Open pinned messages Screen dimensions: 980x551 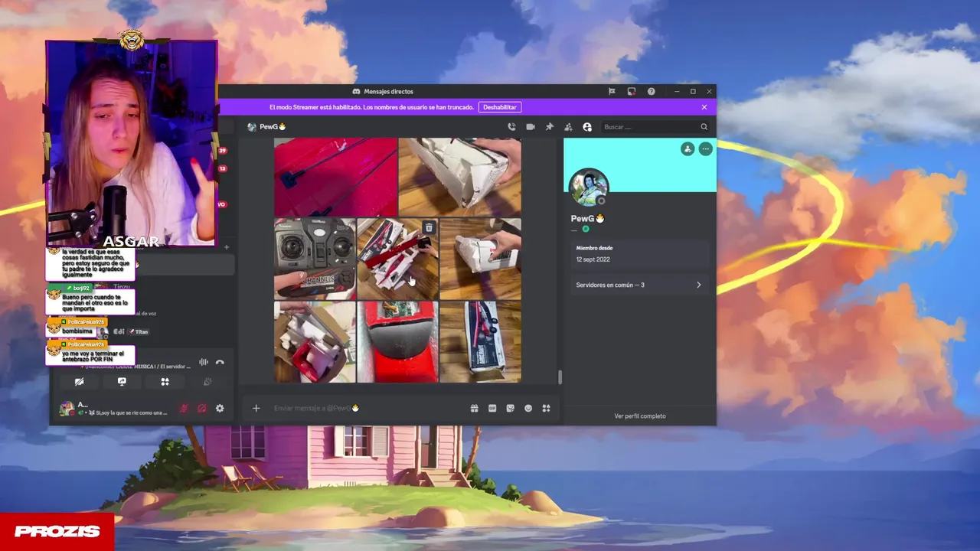coord(549,127)
